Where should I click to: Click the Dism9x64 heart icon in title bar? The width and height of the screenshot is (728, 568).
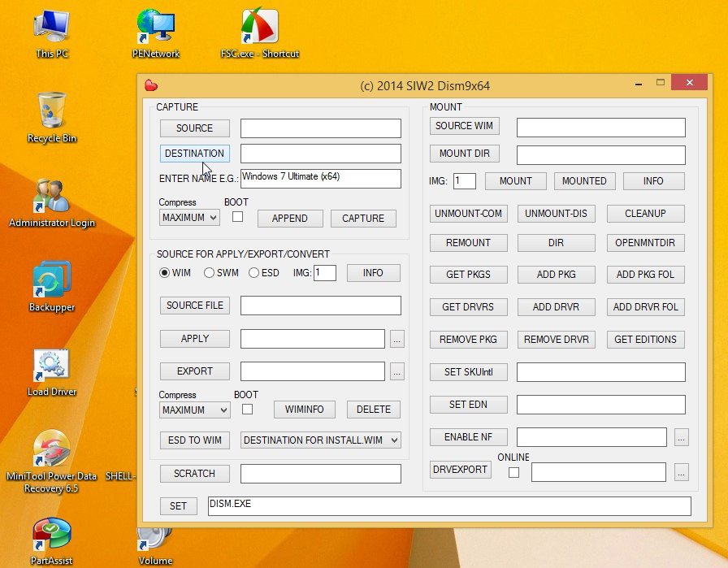click(151, 85)
